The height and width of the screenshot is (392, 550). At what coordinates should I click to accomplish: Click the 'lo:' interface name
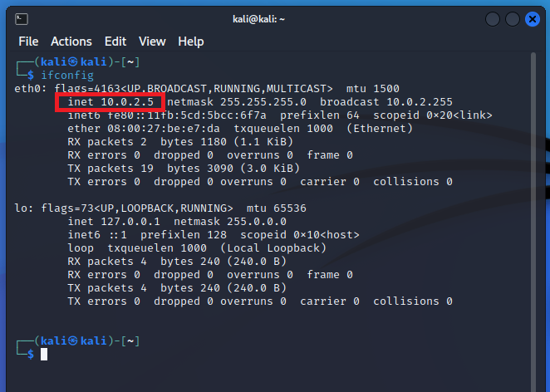click(x=24, y=208)
